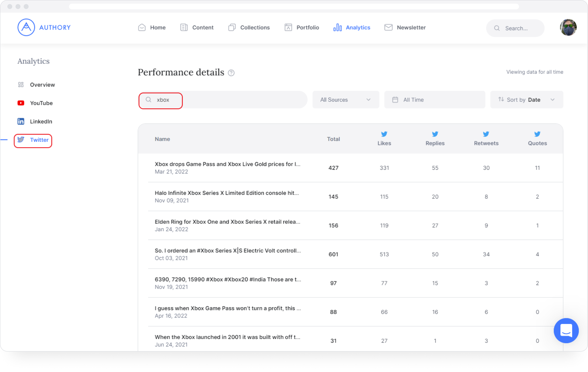This screenshot has height=372, width=588.
Task: Click the calendar icon in All Time filter
Action: click(x=395, y=100)
